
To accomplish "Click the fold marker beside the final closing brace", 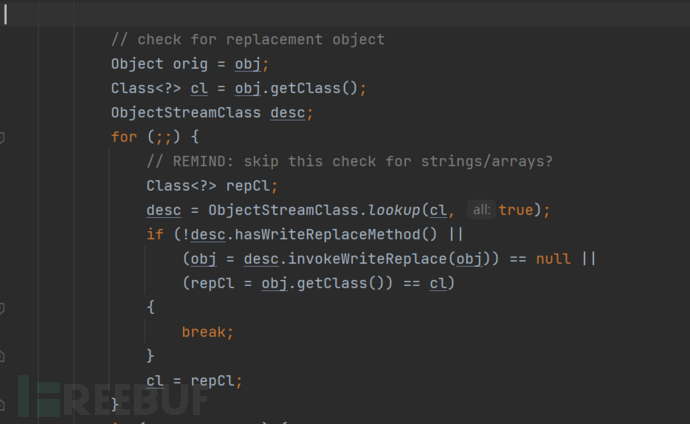I will coord(3,403).
